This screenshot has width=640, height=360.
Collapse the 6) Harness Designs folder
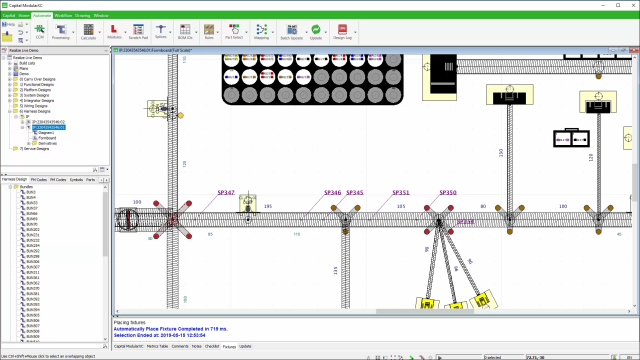10,111
